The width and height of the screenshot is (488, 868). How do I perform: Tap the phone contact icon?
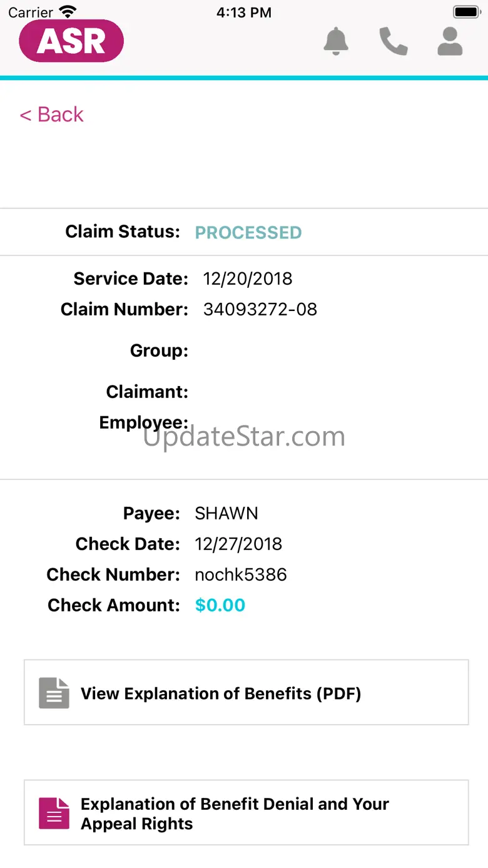(x=394, y=41)
